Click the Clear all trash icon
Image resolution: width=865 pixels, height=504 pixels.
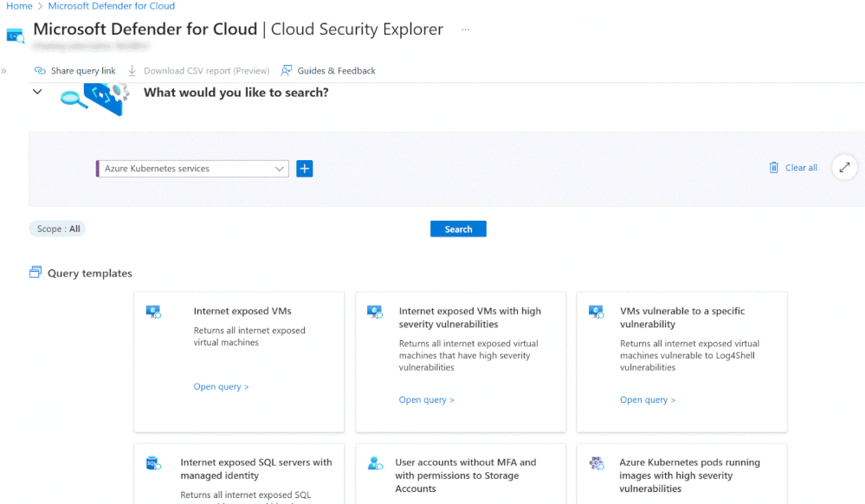point(773,167)
